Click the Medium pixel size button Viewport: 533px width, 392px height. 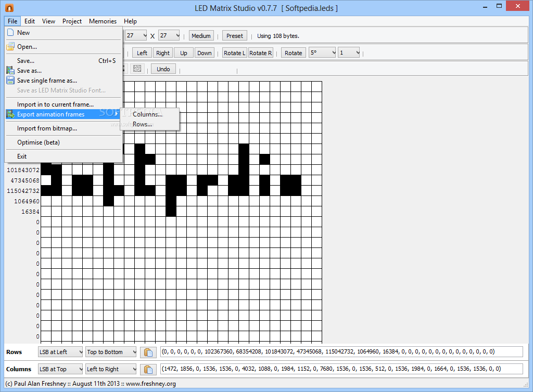[x=201, y=36]
